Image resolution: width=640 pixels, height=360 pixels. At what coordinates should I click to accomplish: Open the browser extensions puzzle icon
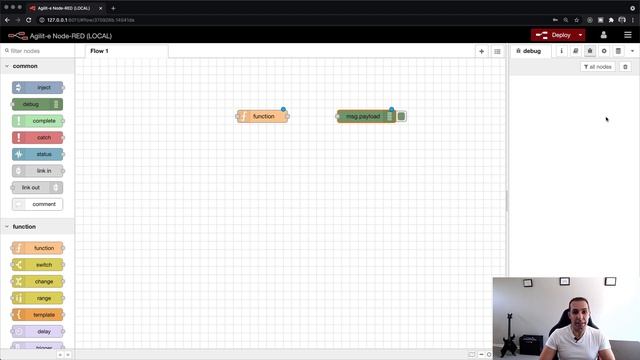pos(611,20)
